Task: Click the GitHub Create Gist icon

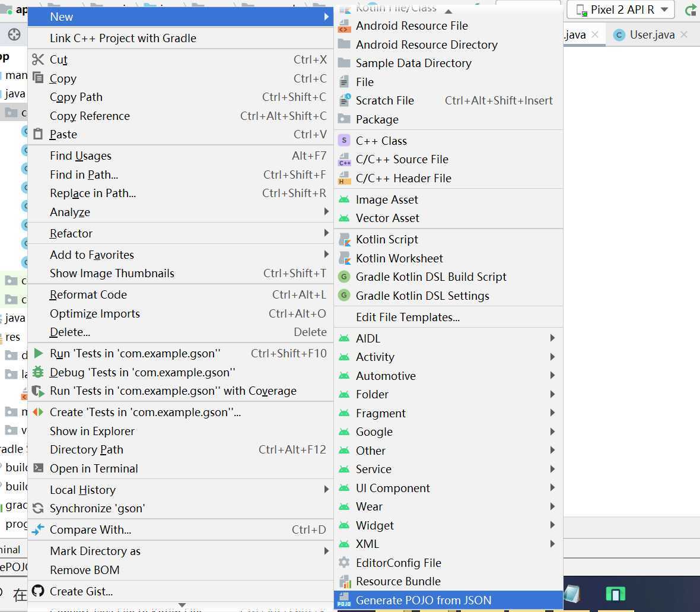Action: (38, 591)
